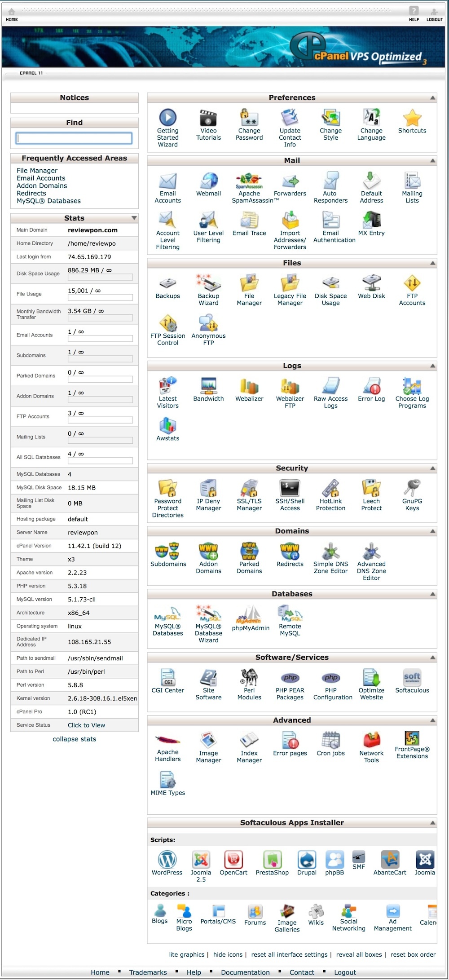
Task: Open Apache SpamAssassin
Action: click(x=249, y=181)
